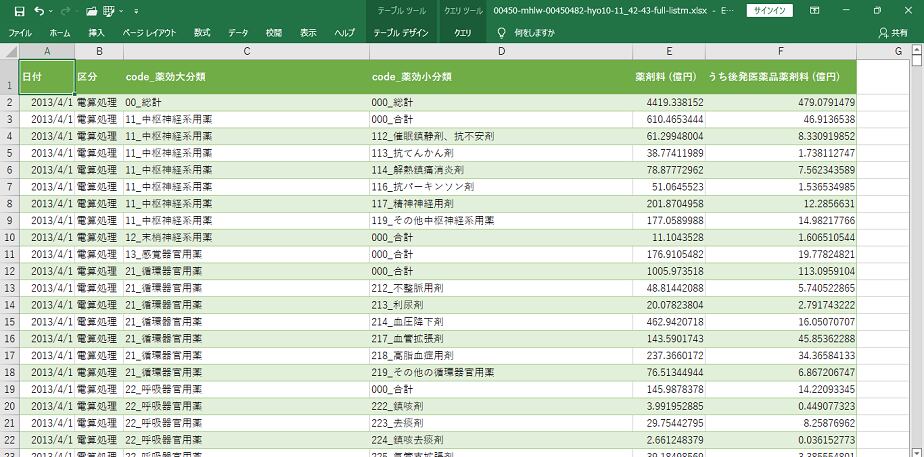
Task: Click the form table icon in quick access toolbar
Action: [x=112, y=11]
